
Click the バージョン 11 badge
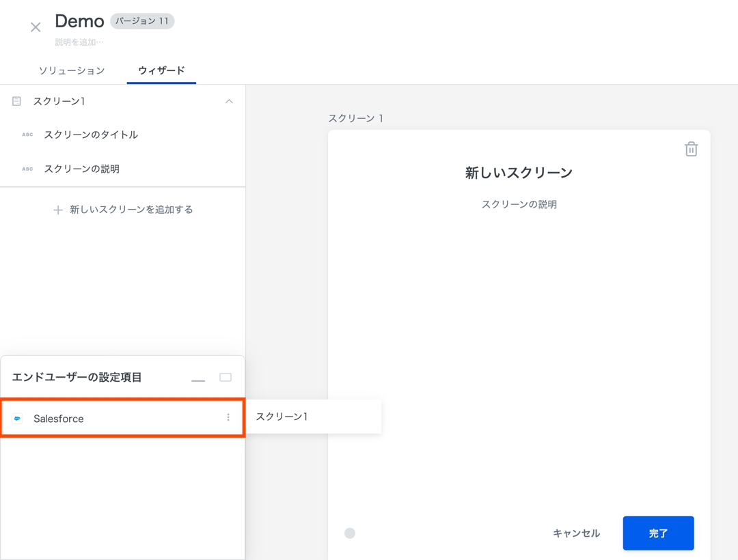click(x=142, y=21)
